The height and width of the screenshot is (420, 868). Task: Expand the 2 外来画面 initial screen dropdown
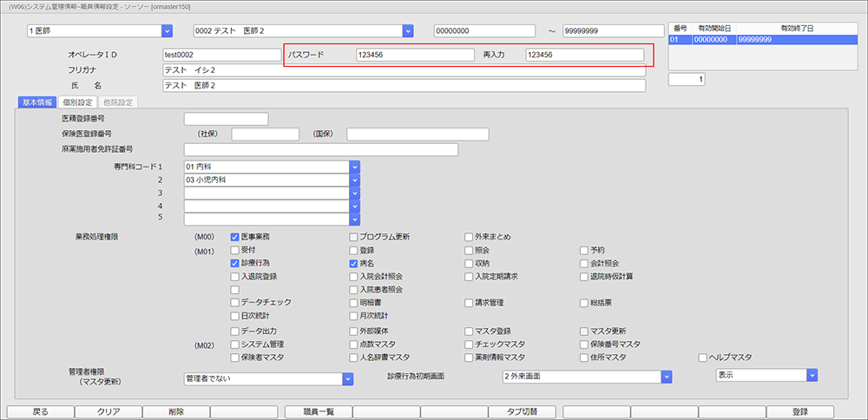(667, 377)
